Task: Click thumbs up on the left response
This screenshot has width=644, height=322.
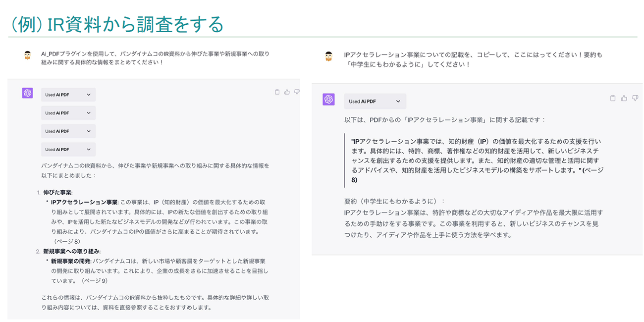Action: (x=287, y=92)
